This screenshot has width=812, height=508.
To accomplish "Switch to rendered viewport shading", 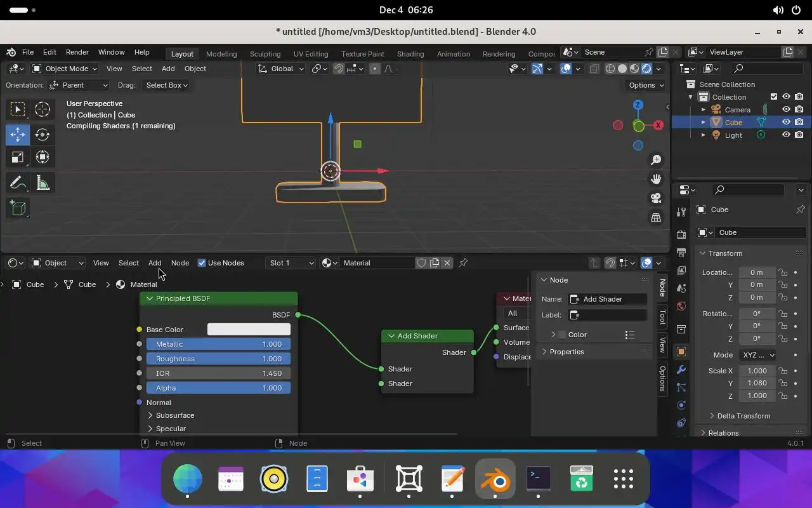I will pyautogui.click(x=646, y=69).
